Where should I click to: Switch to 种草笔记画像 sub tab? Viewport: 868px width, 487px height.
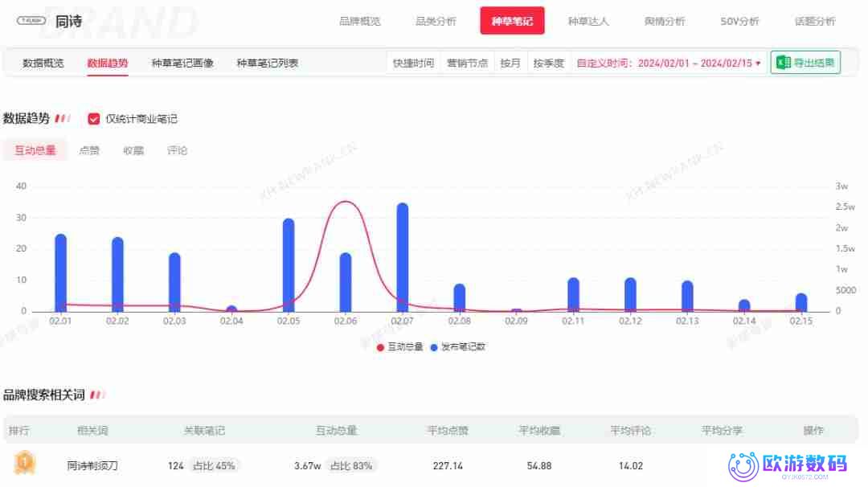tap(182, 63)
